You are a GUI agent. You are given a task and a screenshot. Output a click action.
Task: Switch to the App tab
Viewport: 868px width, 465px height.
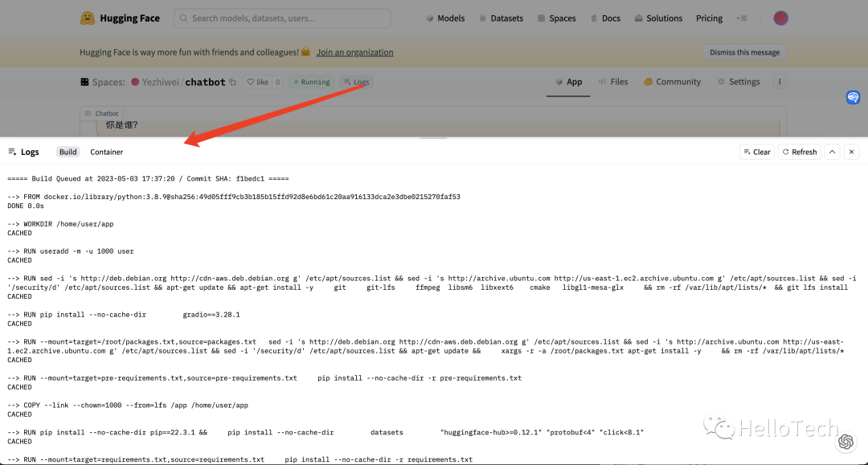[x=568, y=82]
